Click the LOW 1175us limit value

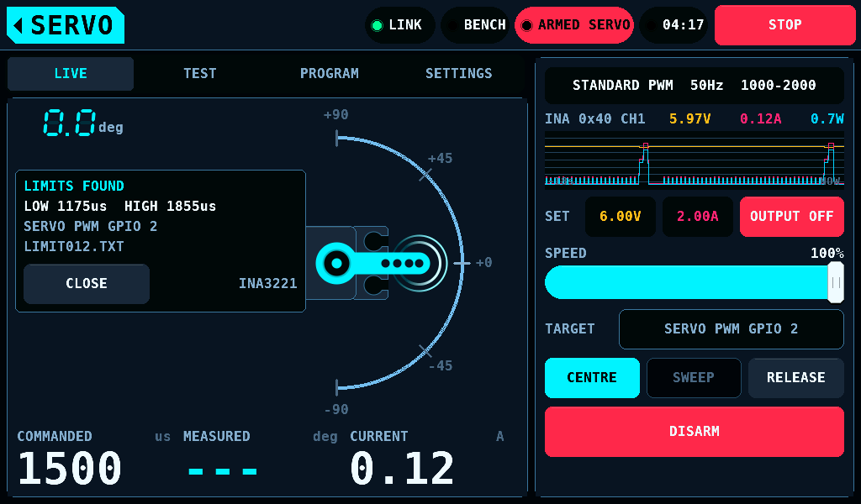point(66,206)
